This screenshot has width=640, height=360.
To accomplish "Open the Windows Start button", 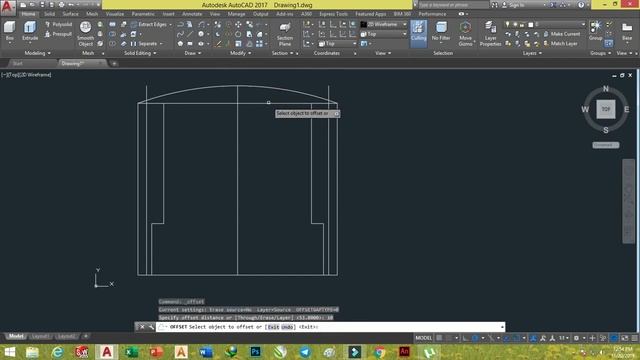I will tap(10, 352).
